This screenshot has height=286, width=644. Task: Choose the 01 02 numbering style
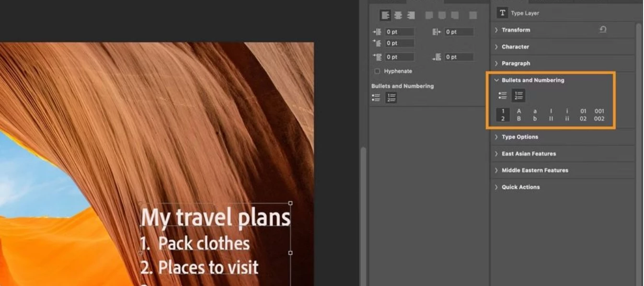click(x=583, y=115)
